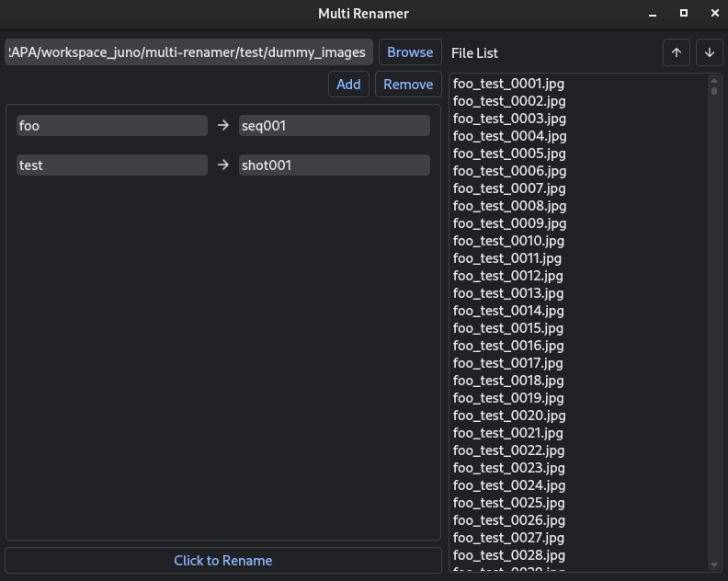Click the scrollbar up arrow in file list
This screenshot has width=728, height=581.
pos(714,81)
